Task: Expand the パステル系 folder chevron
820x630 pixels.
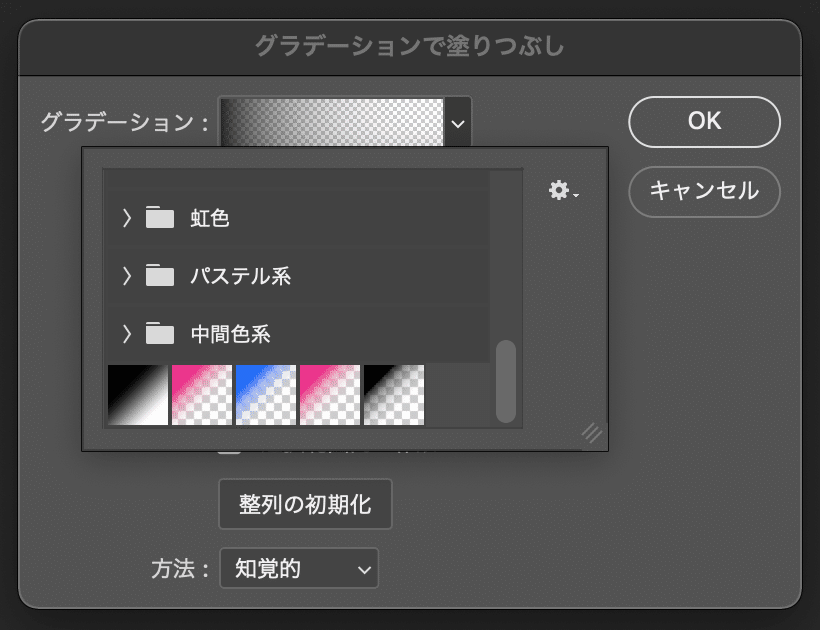Action: point(127,276)
